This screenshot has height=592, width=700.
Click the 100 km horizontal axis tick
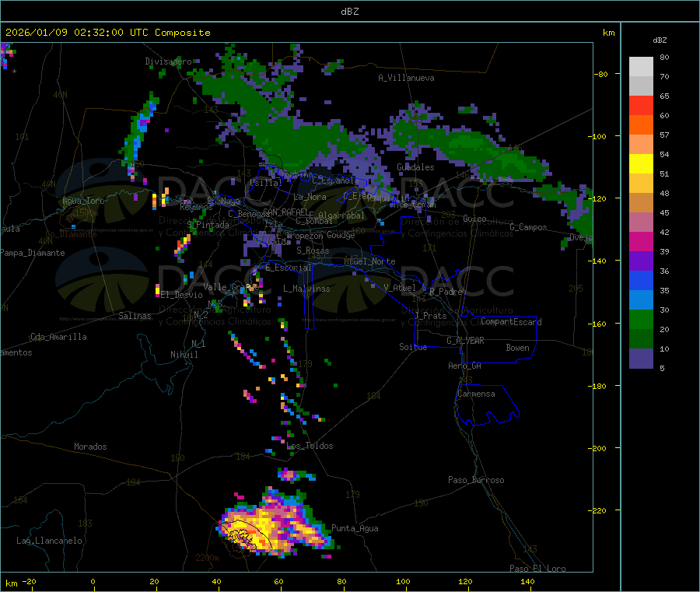point(403,581)
